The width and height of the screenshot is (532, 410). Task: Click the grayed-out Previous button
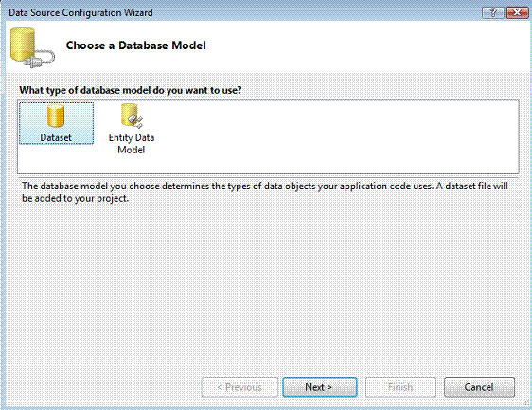(x=239, y=387)
